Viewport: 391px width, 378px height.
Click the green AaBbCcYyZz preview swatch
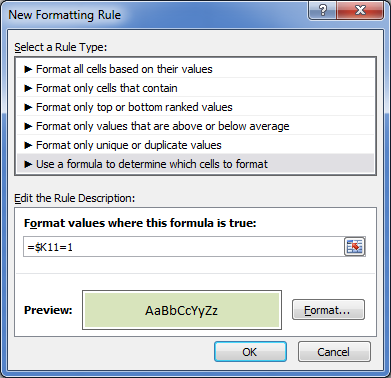(x=182, y=310)
